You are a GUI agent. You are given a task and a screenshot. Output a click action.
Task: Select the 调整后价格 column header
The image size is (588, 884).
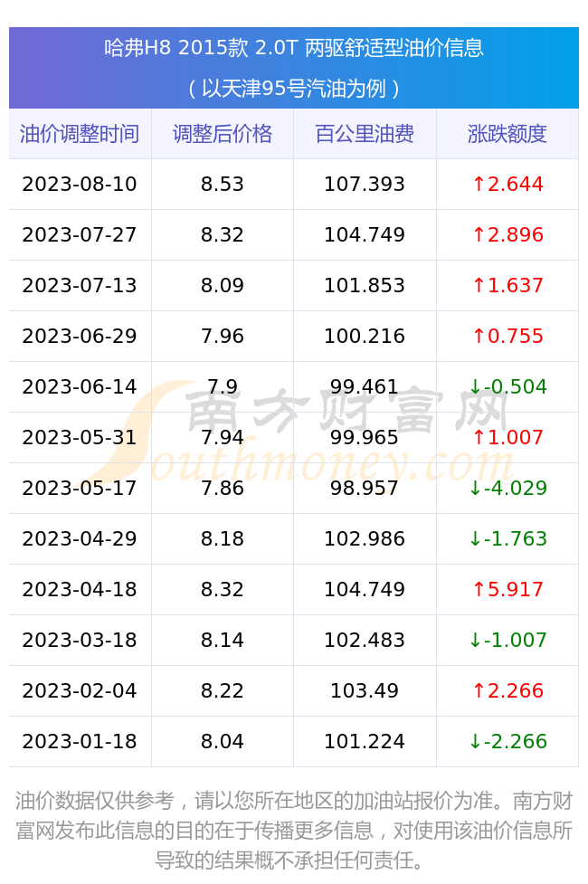[223, 134]
